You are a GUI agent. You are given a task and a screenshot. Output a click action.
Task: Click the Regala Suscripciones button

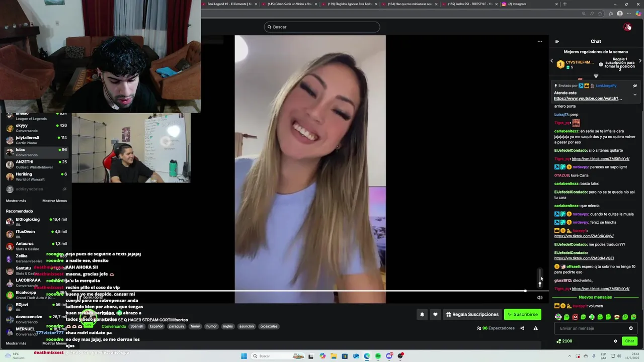click(x=472, y=314)
